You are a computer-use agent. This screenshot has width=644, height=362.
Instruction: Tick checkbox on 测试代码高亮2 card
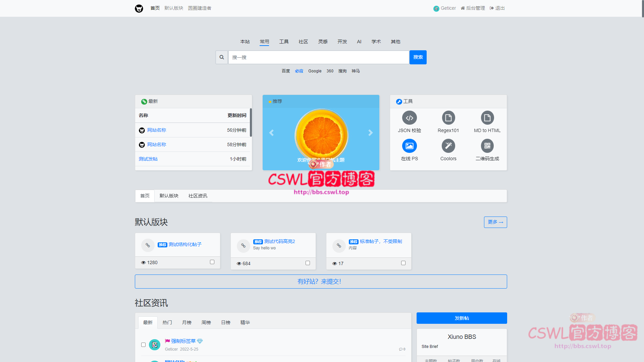click(x=308, y=263)
